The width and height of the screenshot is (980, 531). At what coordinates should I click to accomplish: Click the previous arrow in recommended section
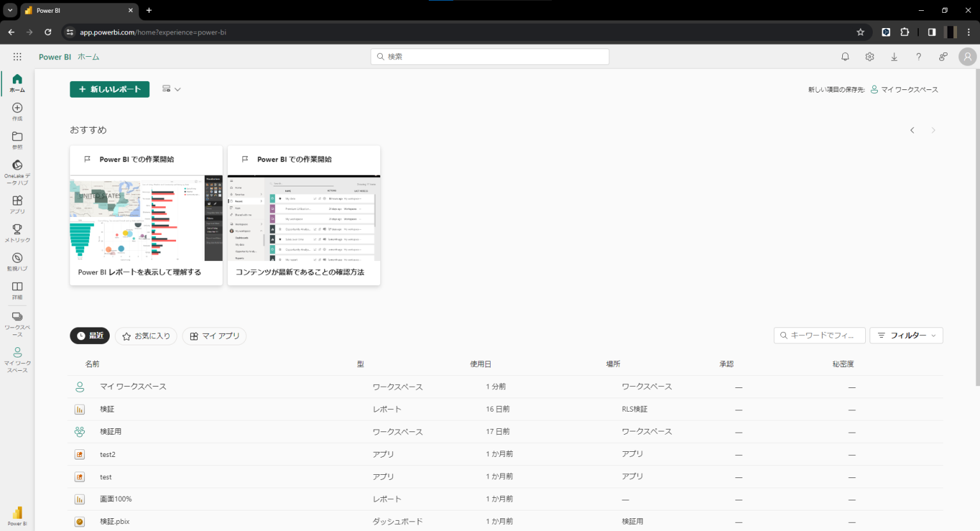point(912,130)
